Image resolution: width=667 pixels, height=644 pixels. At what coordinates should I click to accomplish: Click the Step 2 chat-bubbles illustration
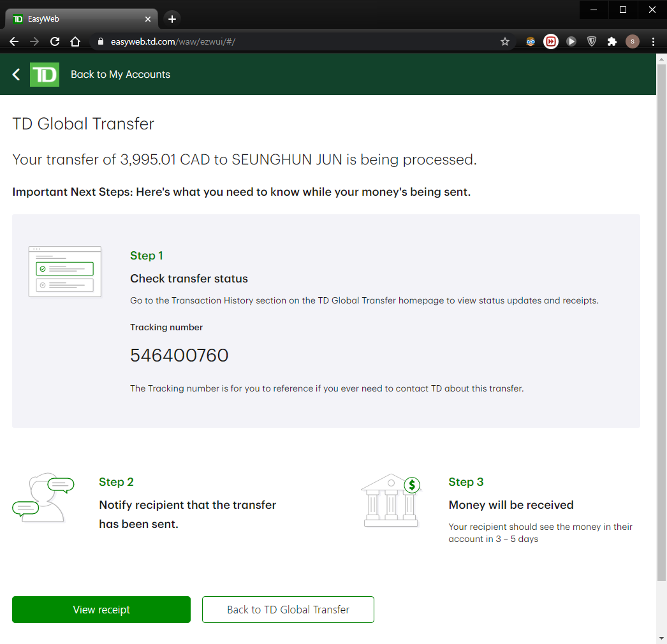coord(43,498)
